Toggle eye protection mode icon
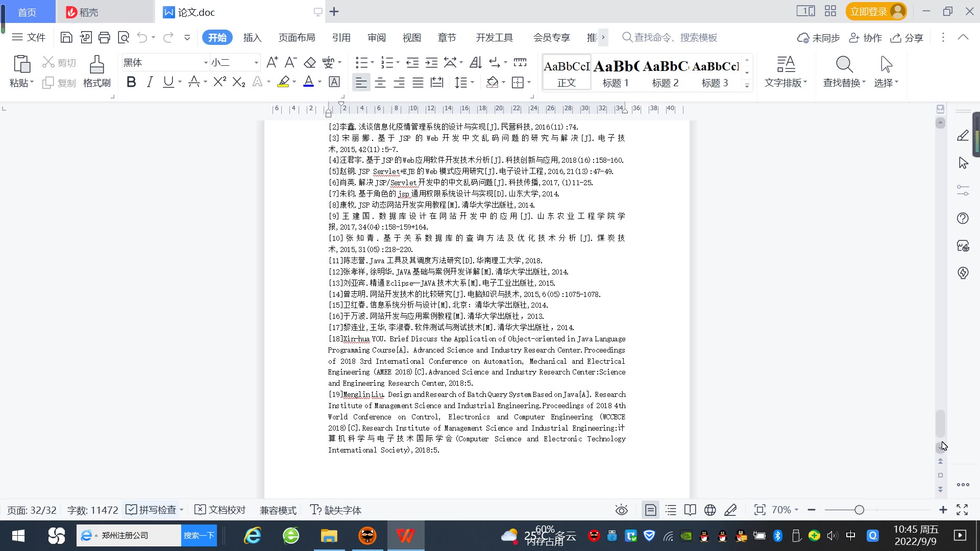Screen dimensions: 980x551 pos(621,510)
